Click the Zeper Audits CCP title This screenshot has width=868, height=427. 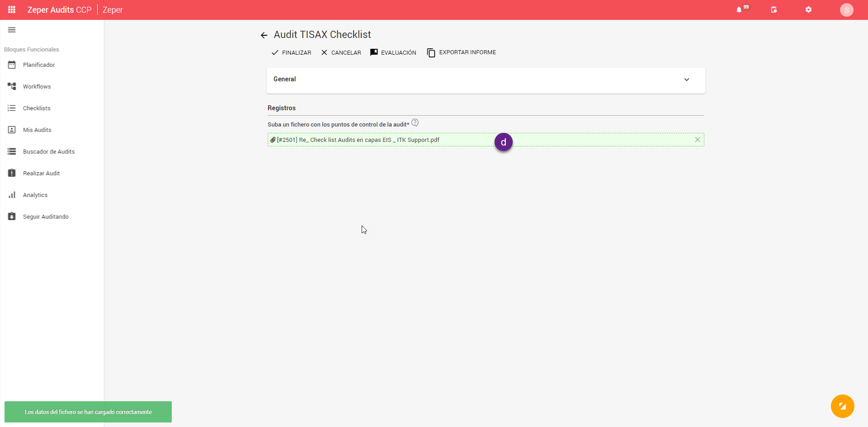click(x=60, y=10)
